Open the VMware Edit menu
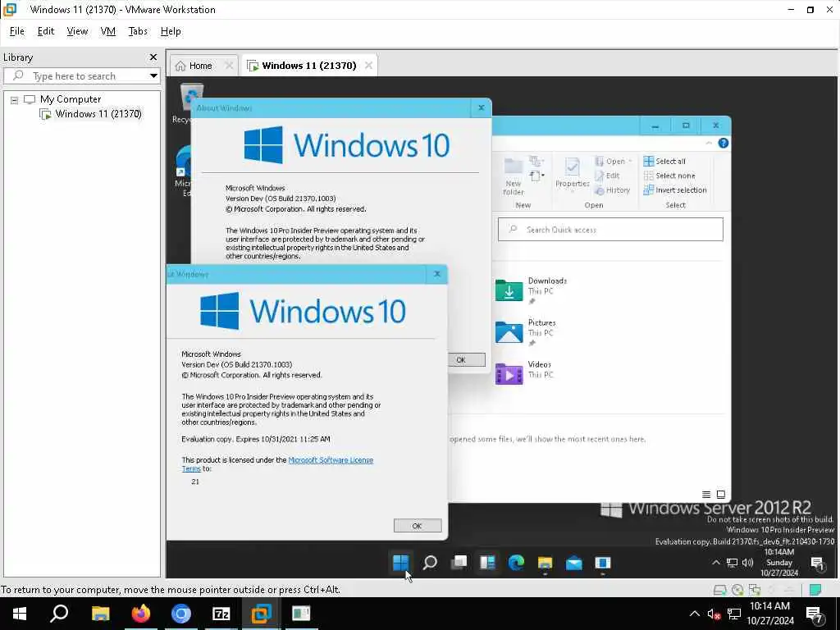The height and width of the screenshot is (630, 840). [46, 31]
